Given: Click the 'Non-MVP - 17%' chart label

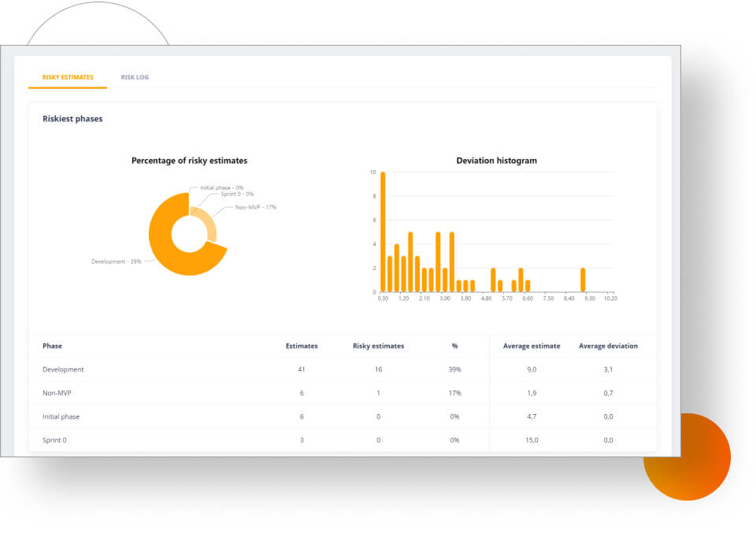Looking at the screenshot, I should 256,207.
